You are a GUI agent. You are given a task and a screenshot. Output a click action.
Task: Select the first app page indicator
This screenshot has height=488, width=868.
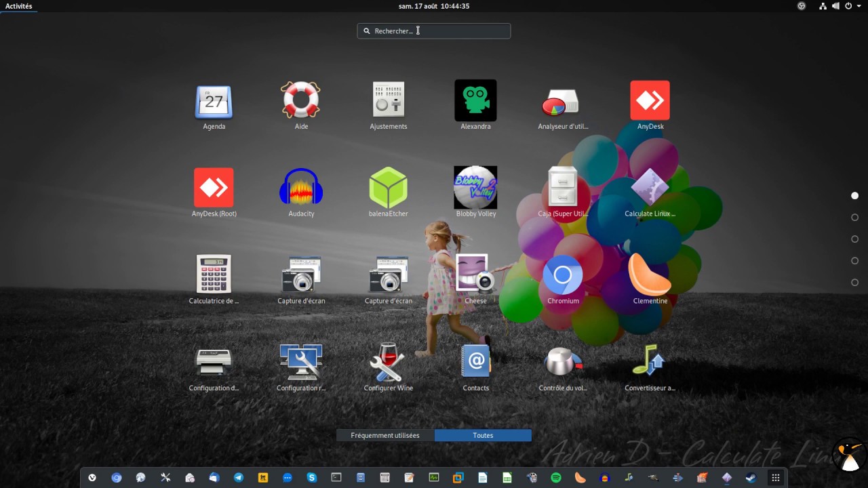pos(854,196)
